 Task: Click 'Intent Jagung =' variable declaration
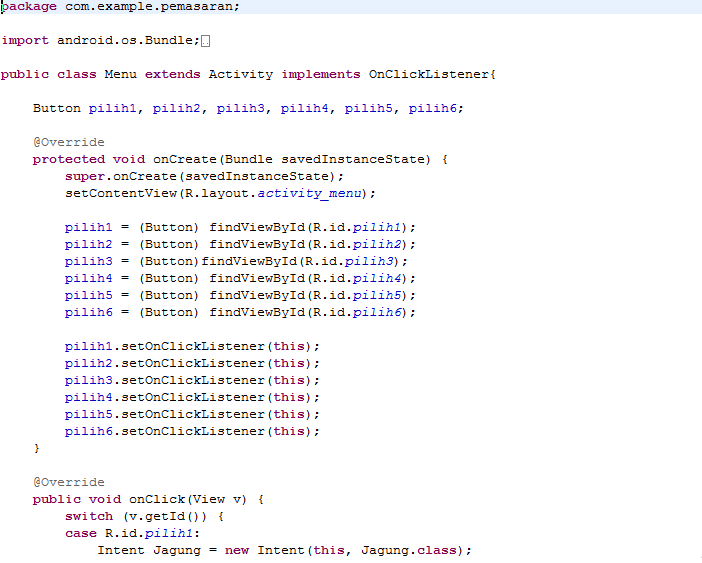[157, 550]
